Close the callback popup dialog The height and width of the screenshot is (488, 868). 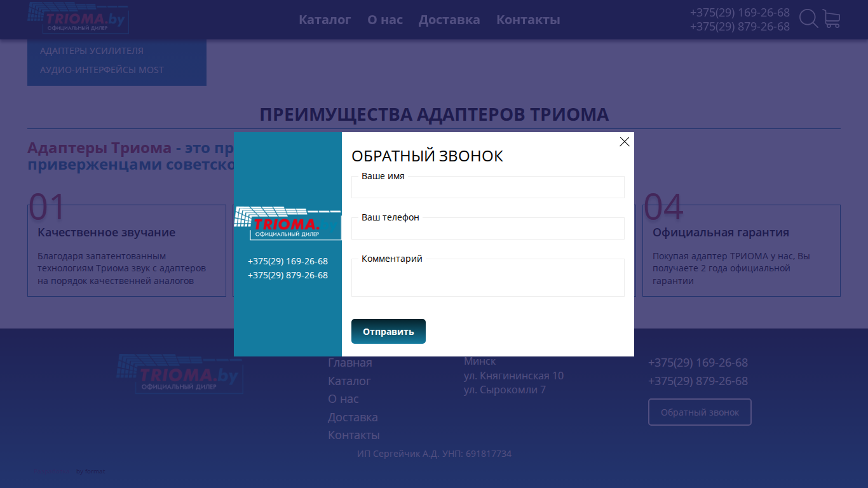tap(625, 142)
